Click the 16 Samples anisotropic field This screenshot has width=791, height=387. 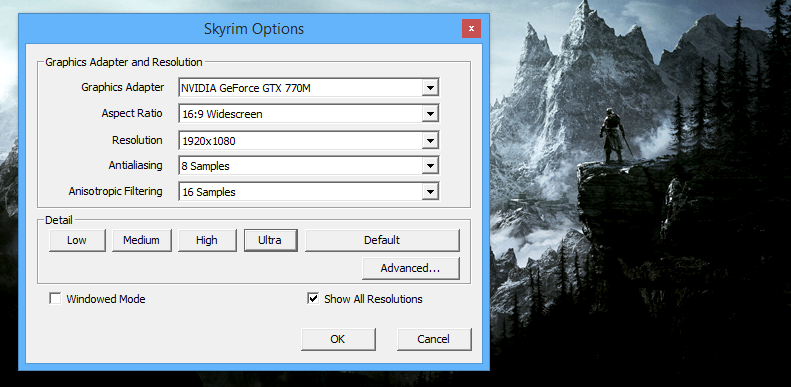(309, 192)
